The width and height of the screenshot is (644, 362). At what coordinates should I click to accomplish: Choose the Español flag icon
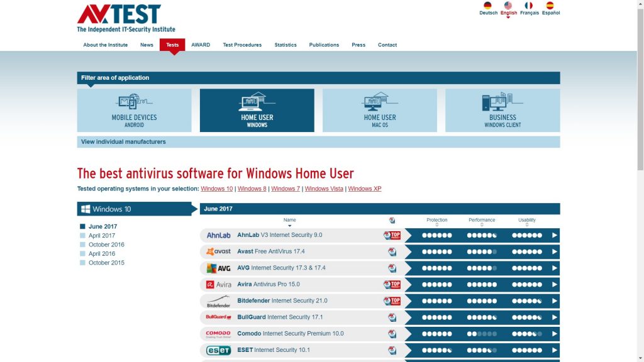pyautogui.click(x=550, y=6)
